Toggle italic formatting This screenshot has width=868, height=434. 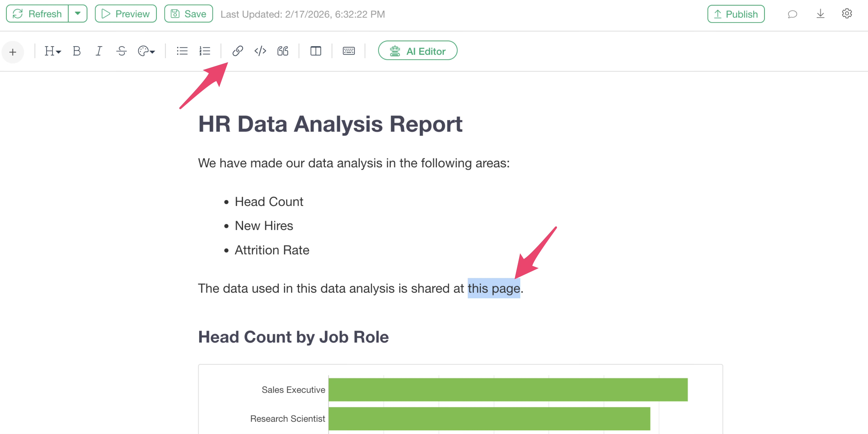point(99,51)
